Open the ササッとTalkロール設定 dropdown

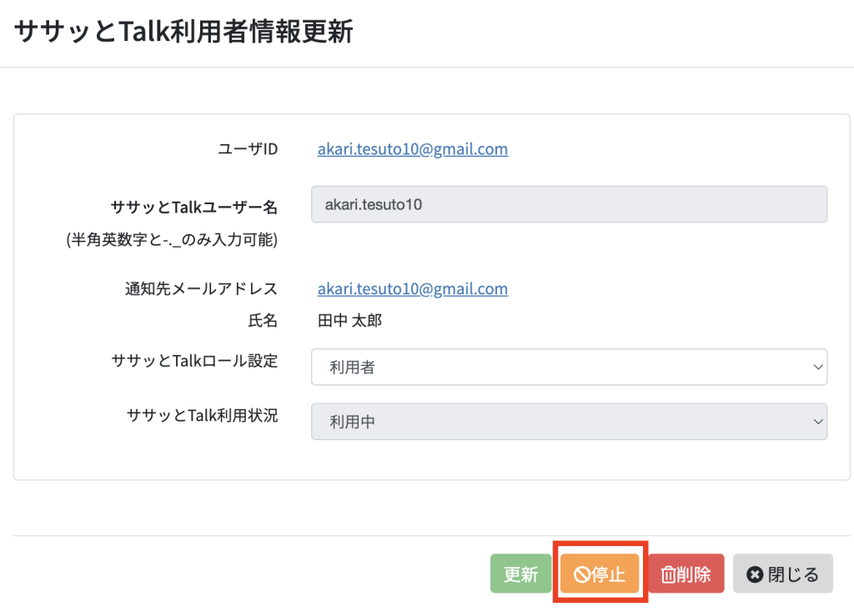[x=569, y=368]
